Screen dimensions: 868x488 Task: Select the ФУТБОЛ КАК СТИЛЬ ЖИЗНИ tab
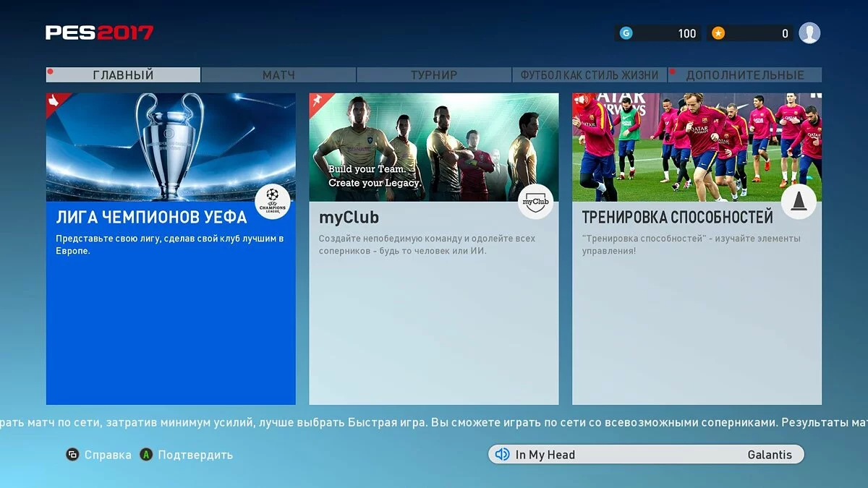pyautogui.click(x=590, y=75)
